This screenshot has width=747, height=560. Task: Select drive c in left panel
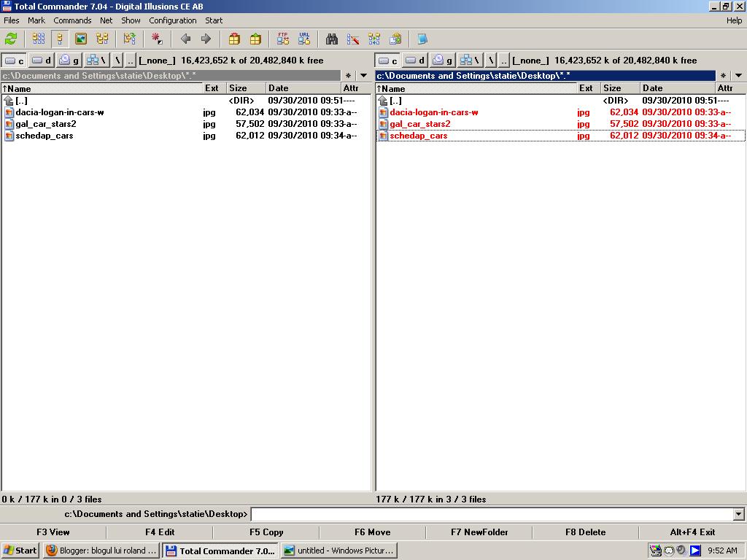pyautogui.click(x=15, y=61)
